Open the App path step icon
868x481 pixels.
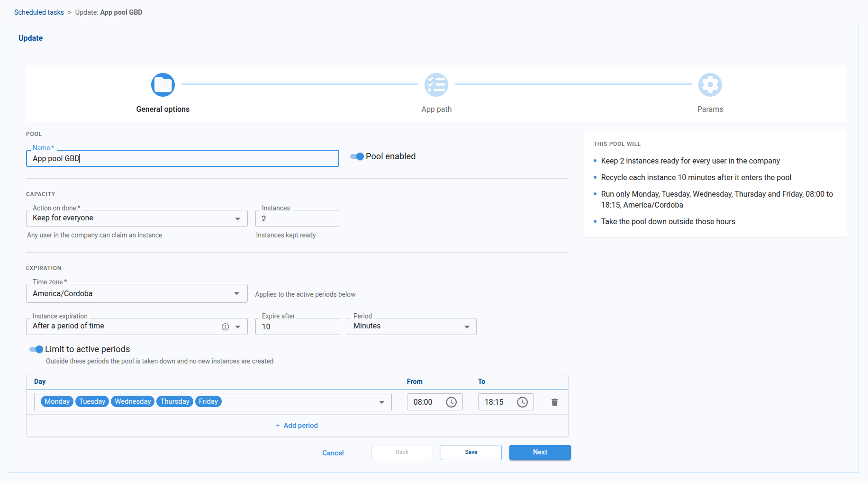[x=436, y=85]
